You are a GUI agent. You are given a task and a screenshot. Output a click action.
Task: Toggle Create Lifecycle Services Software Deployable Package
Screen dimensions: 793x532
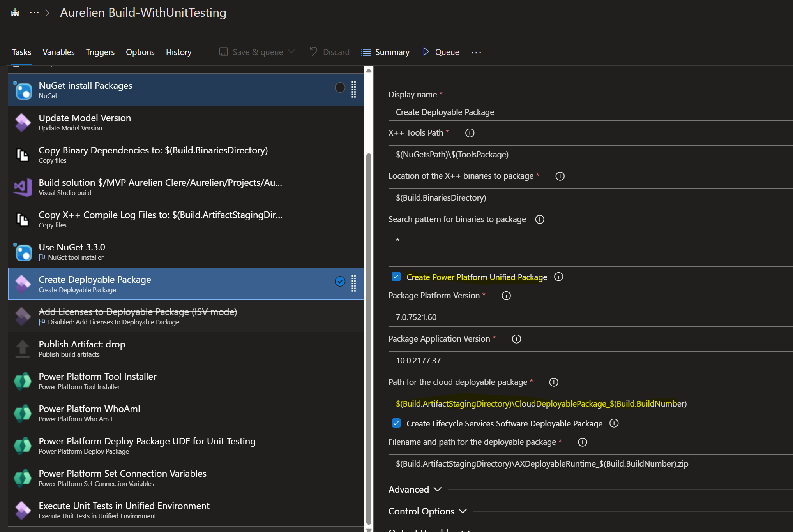click(396, 423)
